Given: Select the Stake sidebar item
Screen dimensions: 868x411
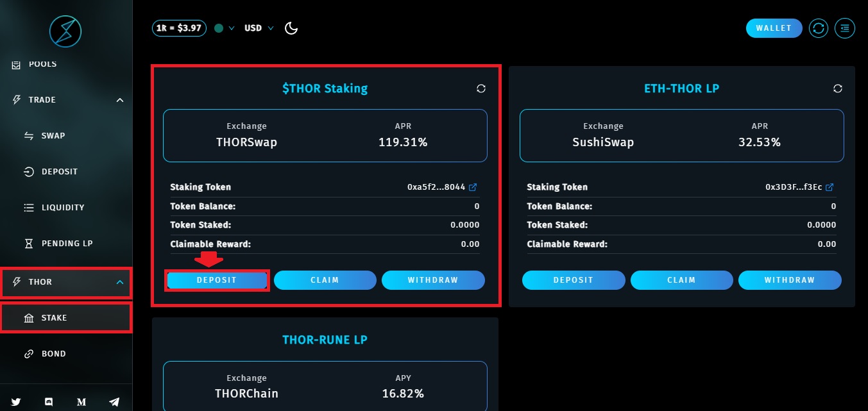Looking at the screenshot, I should [66, 318].
